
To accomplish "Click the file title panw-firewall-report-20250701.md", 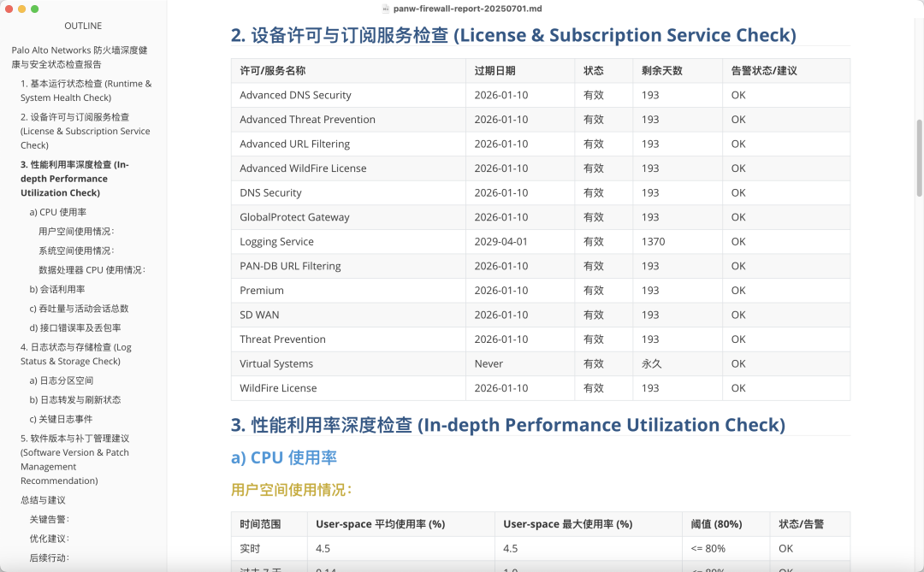I will [x=467, y=9].
